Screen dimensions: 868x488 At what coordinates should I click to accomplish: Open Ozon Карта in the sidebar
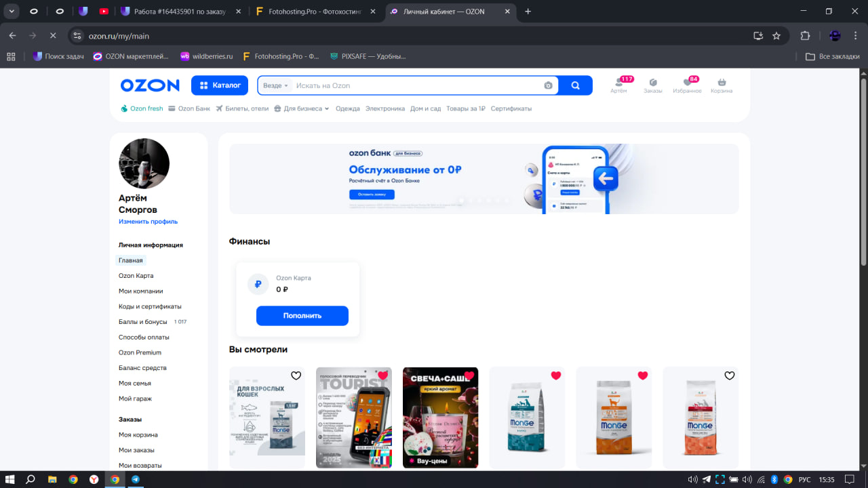click(x=136, y=276)
